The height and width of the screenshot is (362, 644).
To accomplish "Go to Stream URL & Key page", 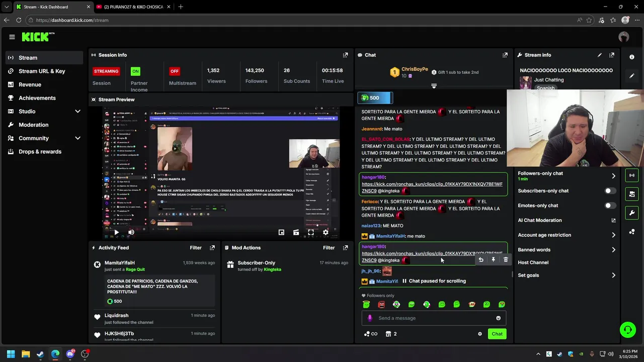I will (x=44, y=71).
